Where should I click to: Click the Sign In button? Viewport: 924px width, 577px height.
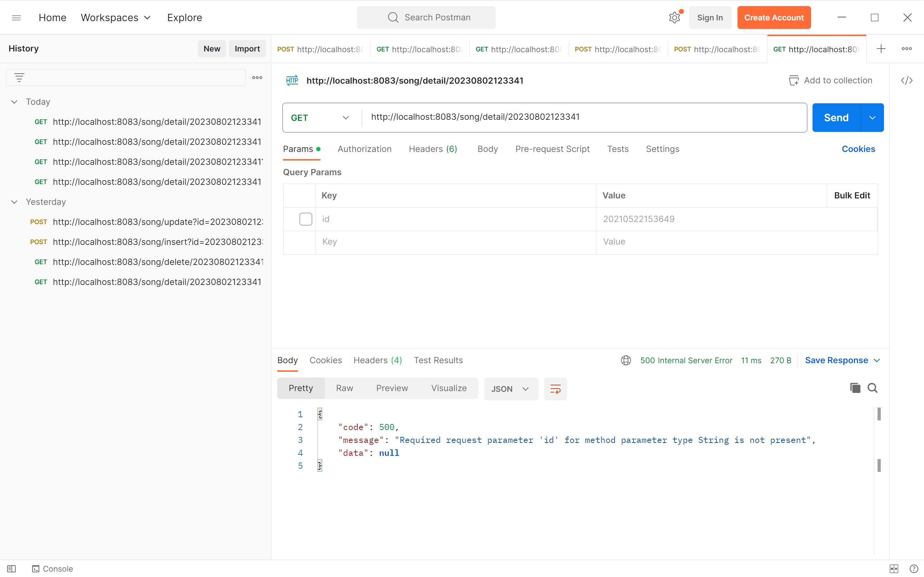pos(710,18)
